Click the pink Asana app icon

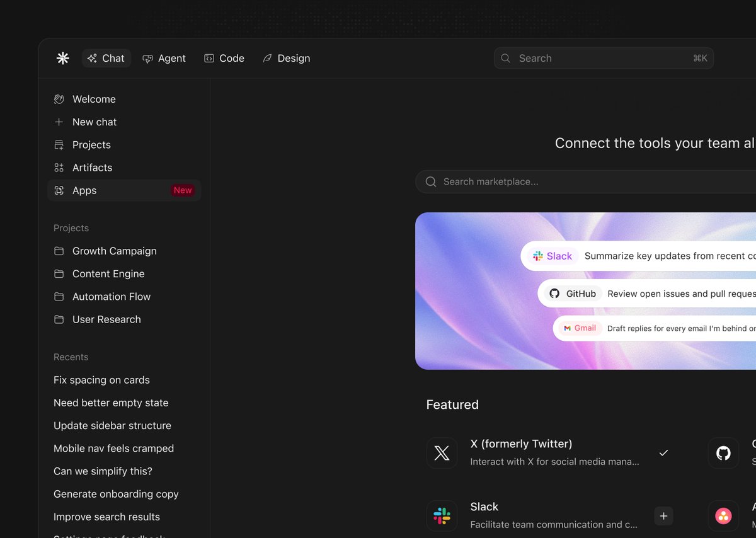click(723, 516)
